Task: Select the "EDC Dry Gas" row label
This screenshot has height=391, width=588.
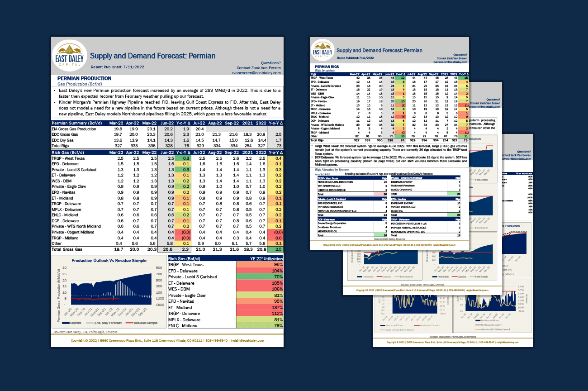Action: click(62, 141)
